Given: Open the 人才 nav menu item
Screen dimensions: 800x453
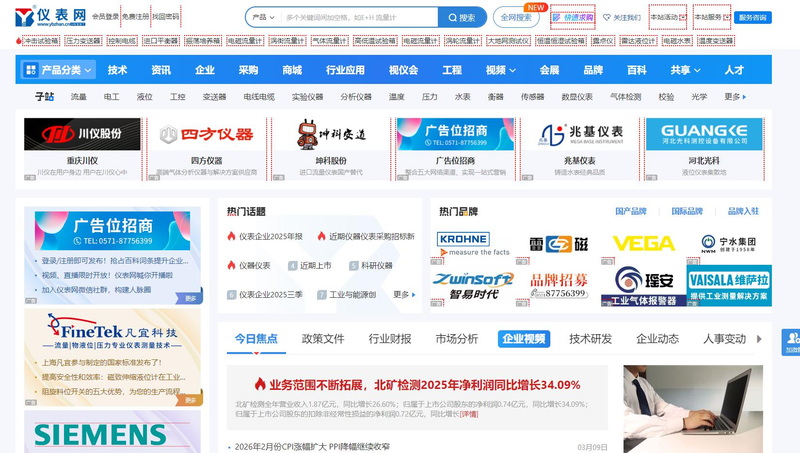Looking at the screenshot, I should [x=734, y=70].
